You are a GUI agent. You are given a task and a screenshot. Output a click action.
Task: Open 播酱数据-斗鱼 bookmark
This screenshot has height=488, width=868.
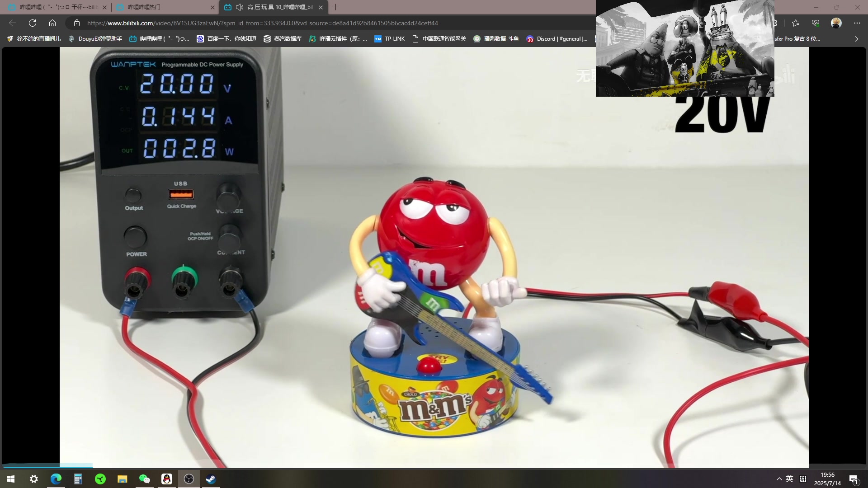click(496, 39)
